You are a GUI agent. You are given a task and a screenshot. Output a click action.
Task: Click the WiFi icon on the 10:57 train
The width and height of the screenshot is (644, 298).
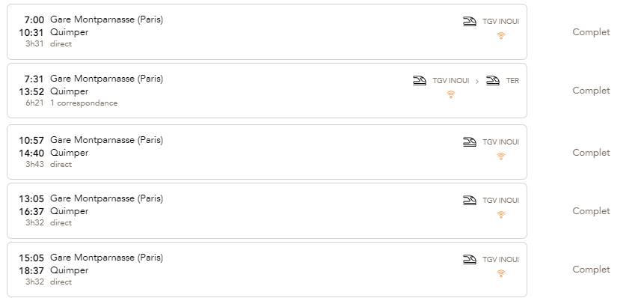click(x=500, y=156)
